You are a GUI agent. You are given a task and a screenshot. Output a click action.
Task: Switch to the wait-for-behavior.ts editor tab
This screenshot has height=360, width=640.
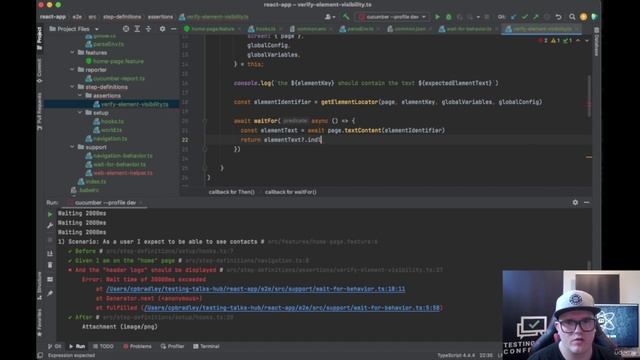[x=468, y=29]
